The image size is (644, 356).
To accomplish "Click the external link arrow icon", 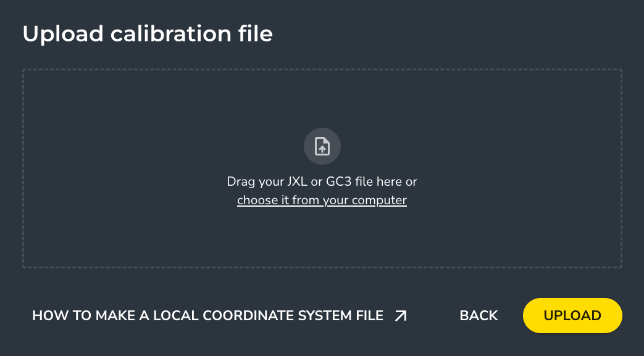I will pyautogui.click(x=401, y=316).
